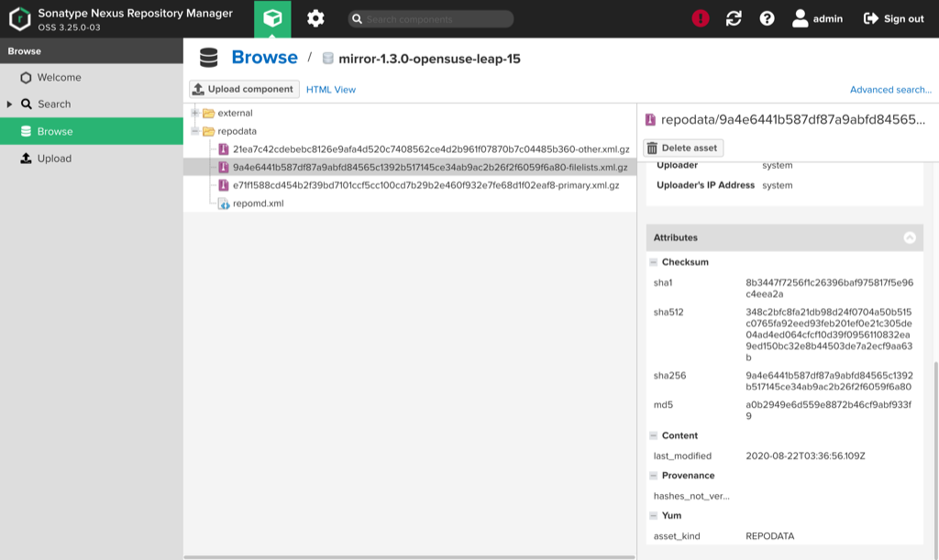The height and width of the screenshot is (560, 939).
Task: Click the Sign out arrow icon
Action: [871, 18]
